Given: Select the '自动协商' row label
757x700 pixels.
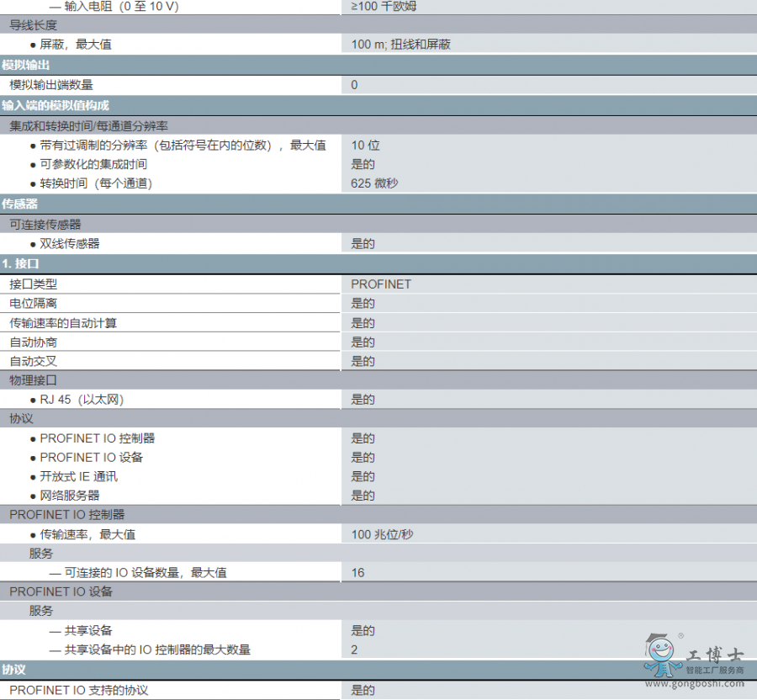Looking at the screenshot, I should point(34,342).
